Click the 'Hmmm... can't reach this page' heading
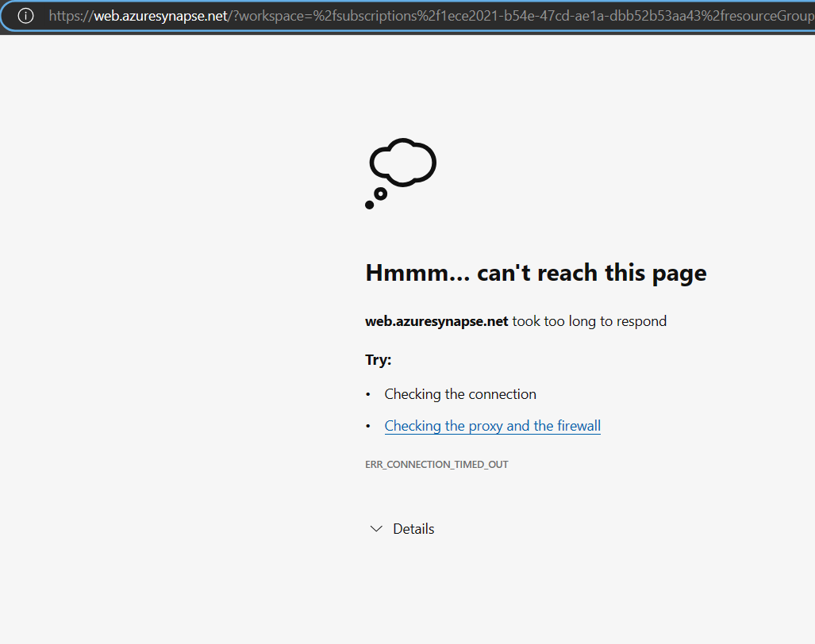This screenshot has width=815, height=644. (536, 273)
